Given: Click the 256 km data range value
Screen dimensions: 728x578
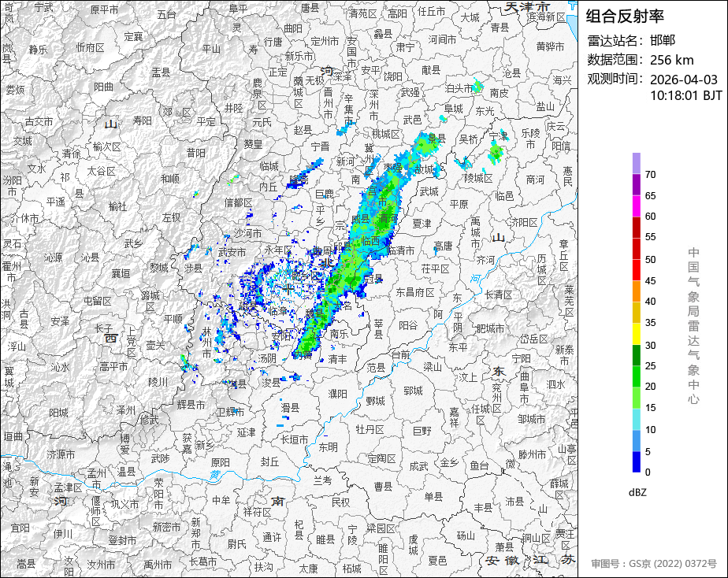Looking at the screenshot, I should tap(672, 60).
